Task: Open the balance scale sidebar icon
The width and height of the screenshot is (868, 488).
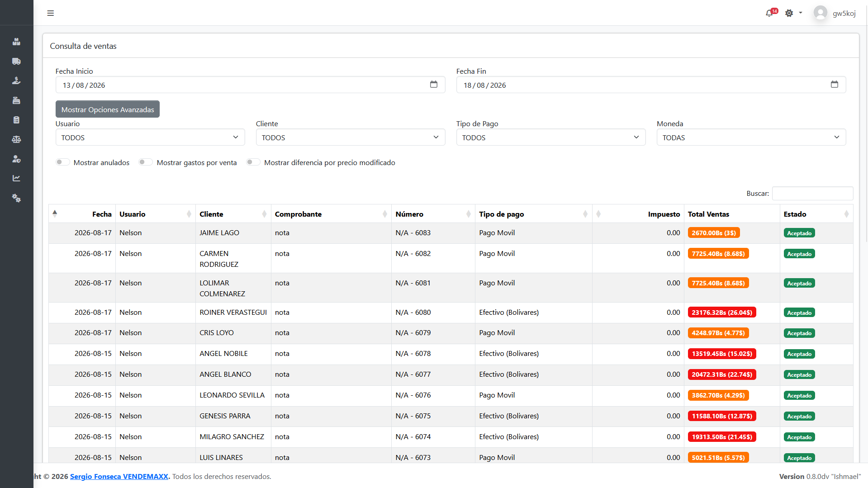Action: 16,139
